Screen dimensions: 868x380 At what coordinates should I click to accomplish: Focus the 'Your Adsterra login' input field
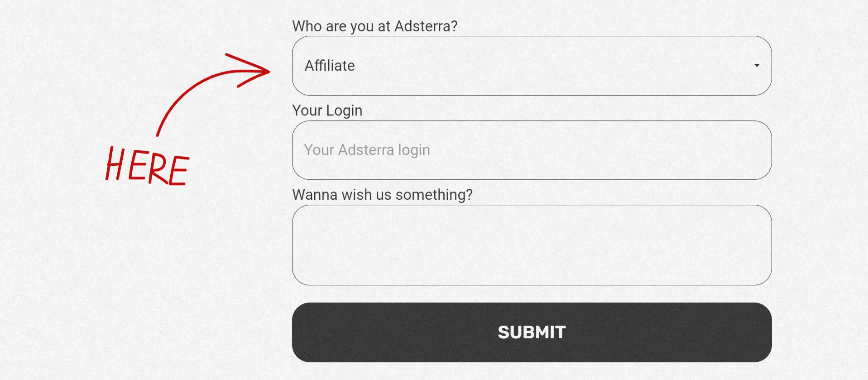tap(532, 150)
